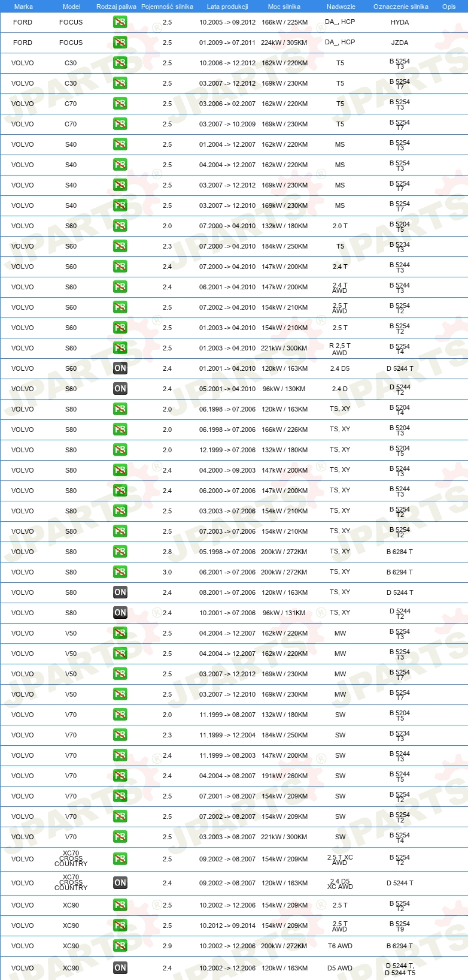468x980 pixels.
Task: Click the B 5254 T9 engine code
Action: pos(400,926)
